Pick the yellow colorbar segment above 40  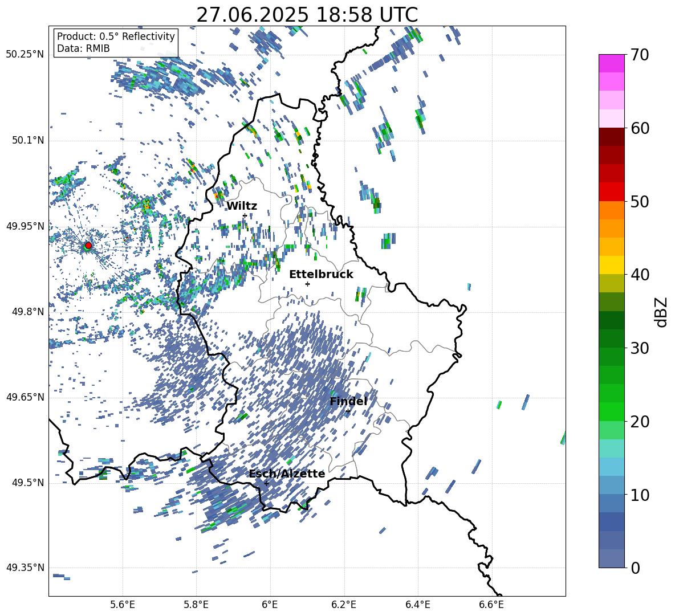point(611,265)
